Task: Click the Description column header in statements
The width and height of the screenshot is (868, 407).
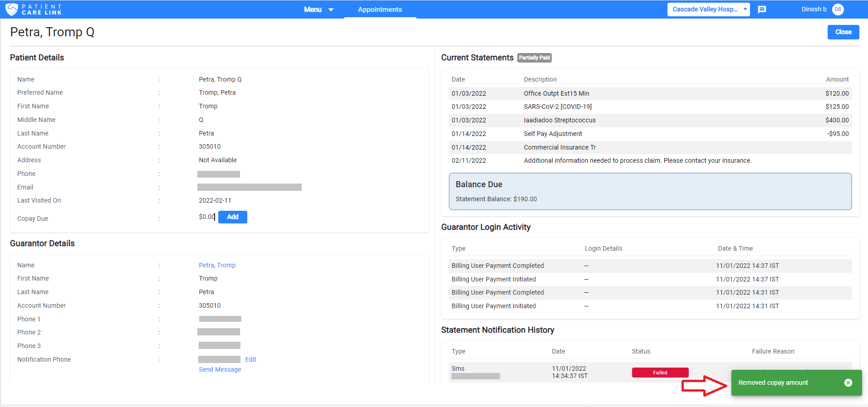Action: (540, 79)
